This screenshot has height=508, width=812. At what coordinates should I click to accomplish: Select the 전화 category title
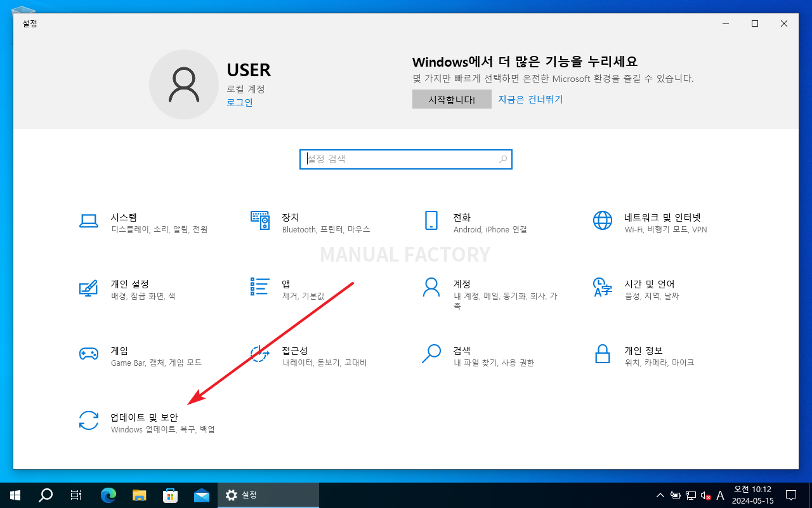[462, 217]
